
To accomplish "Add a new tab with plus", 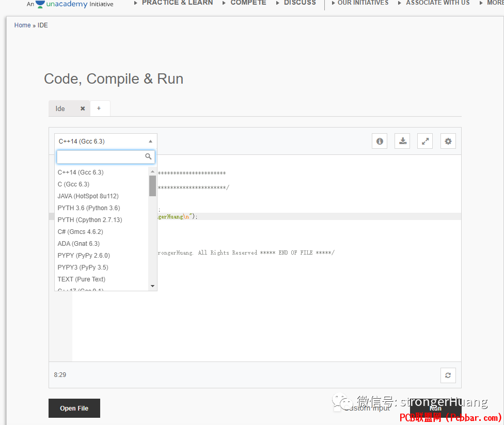I will (99, 108).
